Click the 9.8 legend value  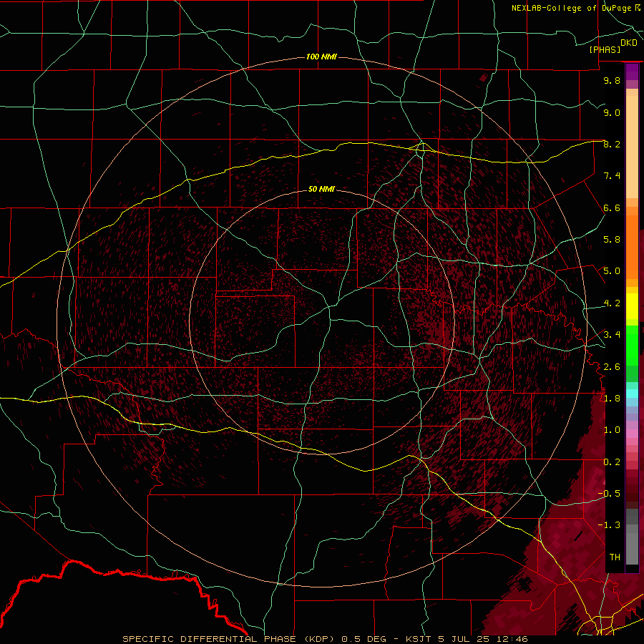[612, 80]
